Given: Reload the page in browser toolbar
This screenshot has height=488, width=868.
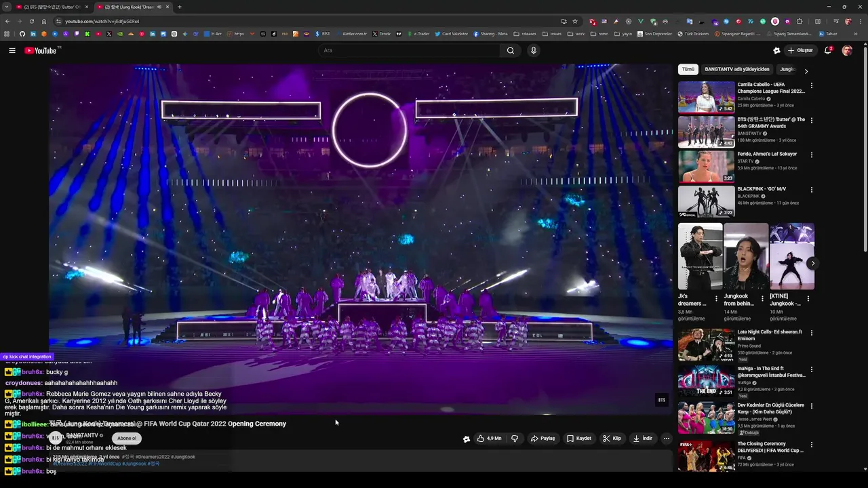Looking at the screenshot, I should tap(31, 21).
